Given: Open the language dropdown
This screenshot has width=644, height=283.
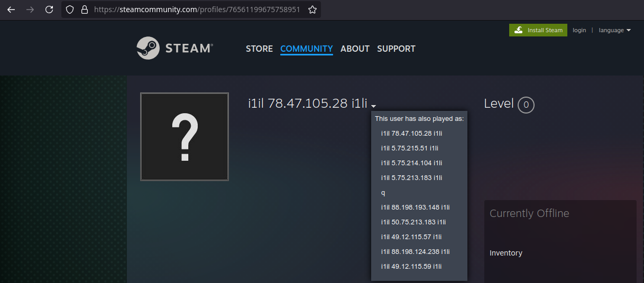Looking at the screenshot, I should click(x=614, y=30).
